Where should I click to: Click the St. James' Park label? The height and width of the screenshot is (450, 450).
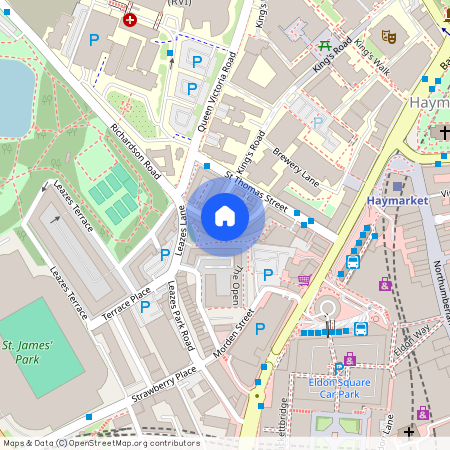[27, 352]
